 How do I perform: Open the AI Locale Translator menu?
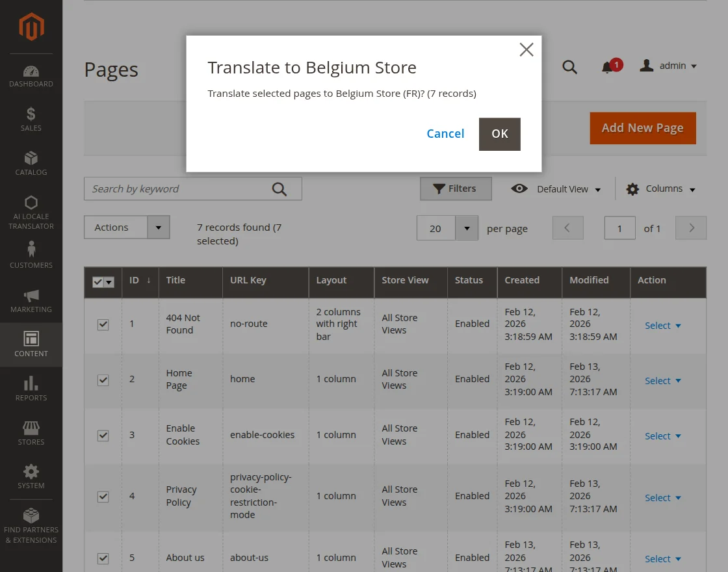(31, 212)
